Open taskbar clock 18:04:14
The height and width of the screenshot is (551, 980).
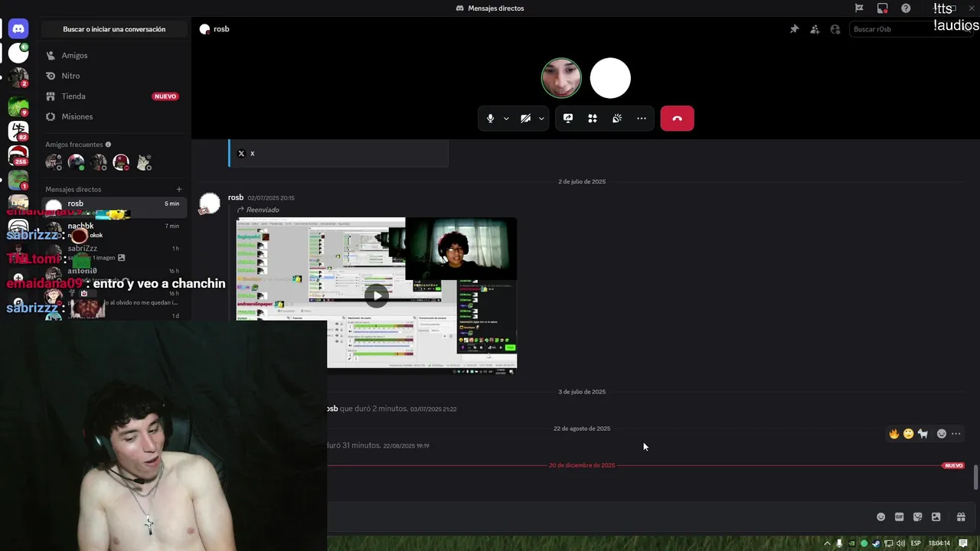click(939, 543)
